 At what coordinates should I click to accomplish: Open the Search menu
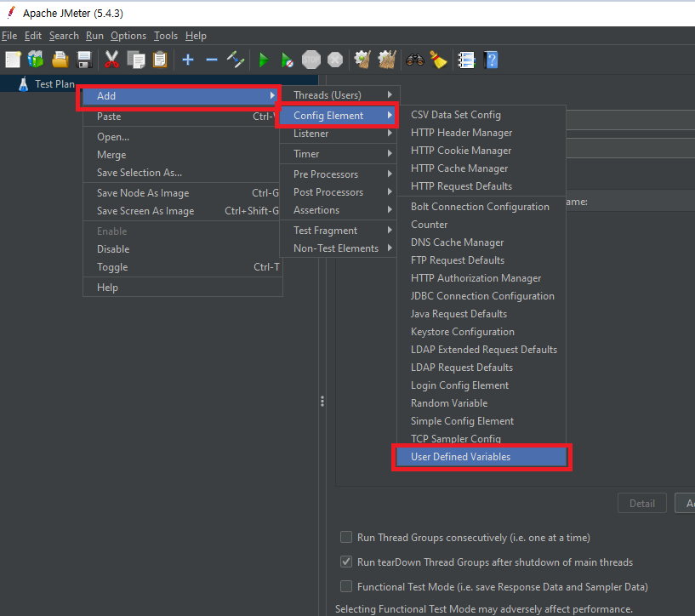pos(64,36)
